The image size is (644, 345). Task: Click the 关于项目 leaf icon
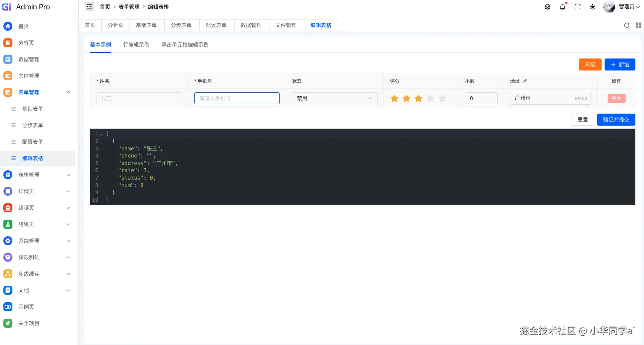point(8,323)
